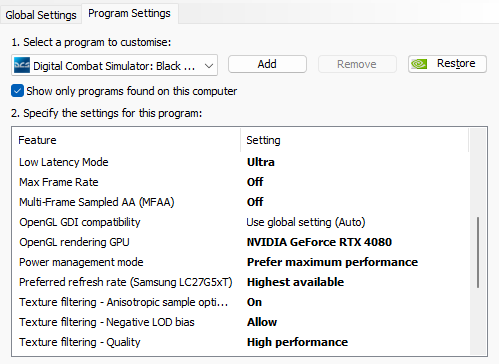Click the Setting column header
Screen dimensions: 499x364
pos(354,140)
